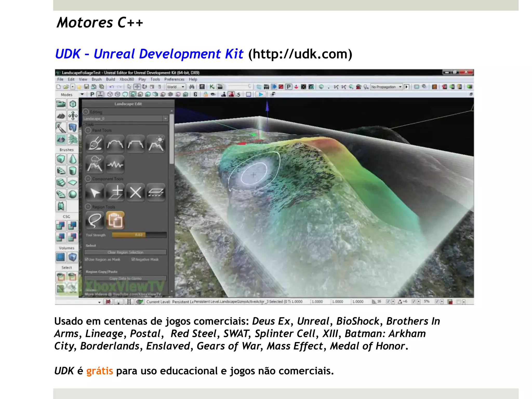Image resolution: width=532 pixels, height=399 pixels.
Task: Select the Add Component plus tool
Action: [x=115, y=192]
